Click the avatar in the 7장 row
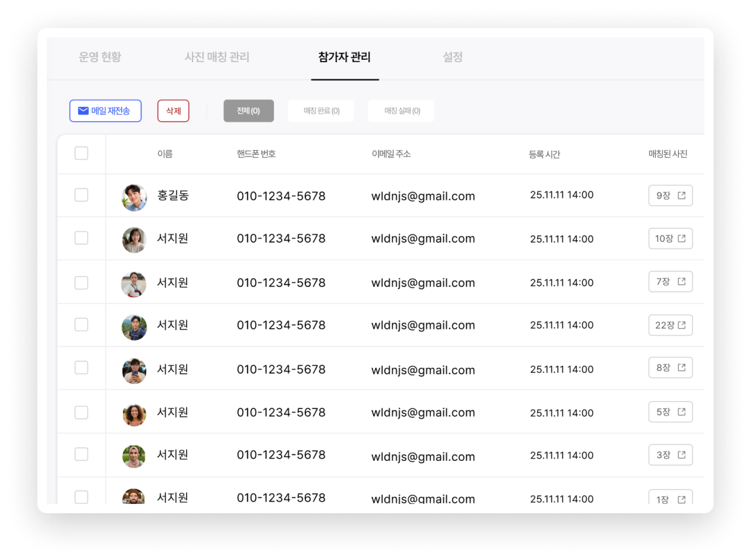The image size is (751, 560). click(134, 284)
